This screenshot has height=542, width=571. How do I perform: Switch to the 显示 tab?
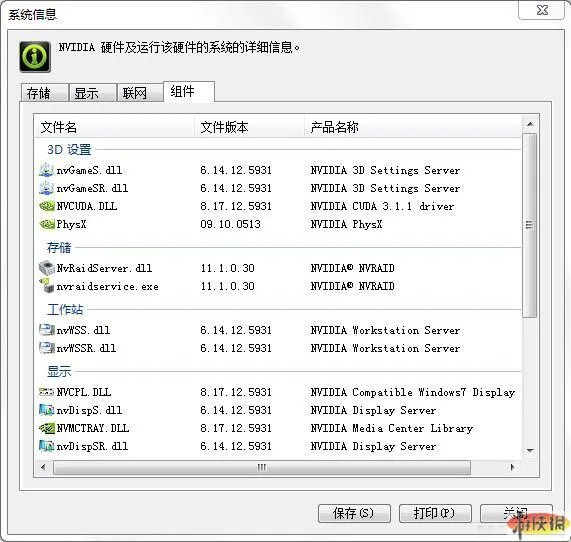click(93, 93)
